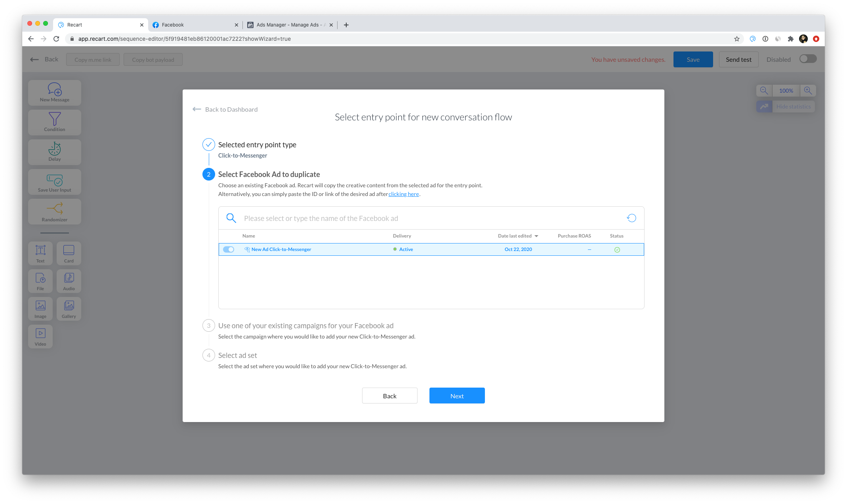The width and height of the screenshot is (847, 504).
Task: Click the New Message block icon
Action: click(x=55, y=93)
